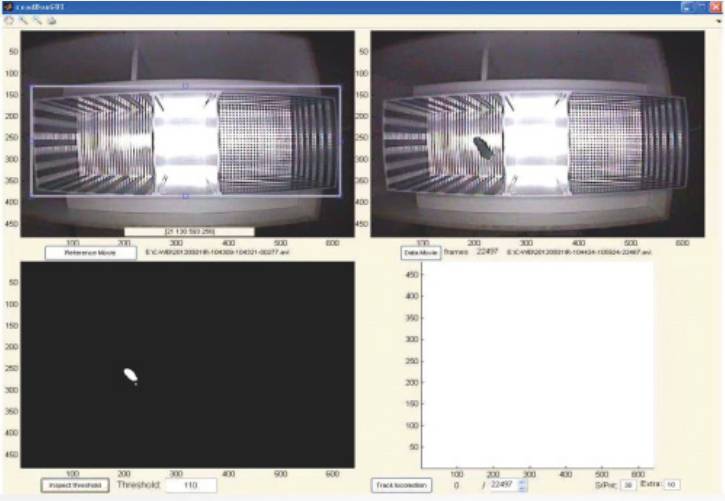This screenshot has width=725, height=501.
Task: Click the S/Pnt input field
Action: (x=628, y=485)
